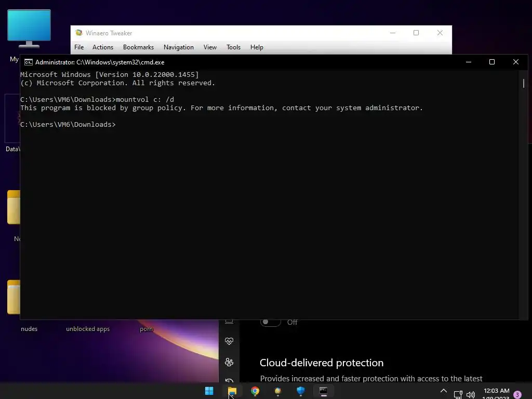
Task: Open the notification badge showing 3
Action: [517, 395]
